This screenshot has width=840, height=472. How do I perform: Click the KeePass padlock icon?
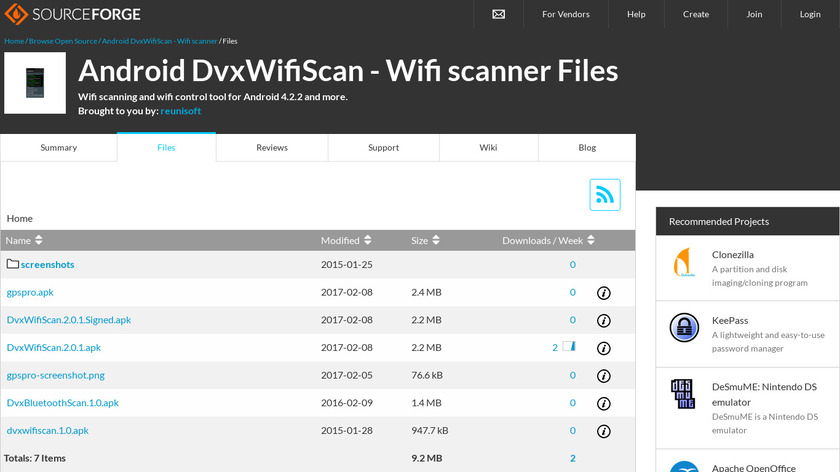point(684,327)
